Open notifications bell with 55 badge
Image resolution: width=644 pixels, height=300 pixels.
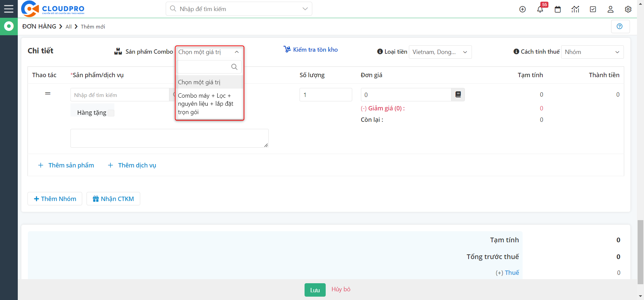point(540,9)
